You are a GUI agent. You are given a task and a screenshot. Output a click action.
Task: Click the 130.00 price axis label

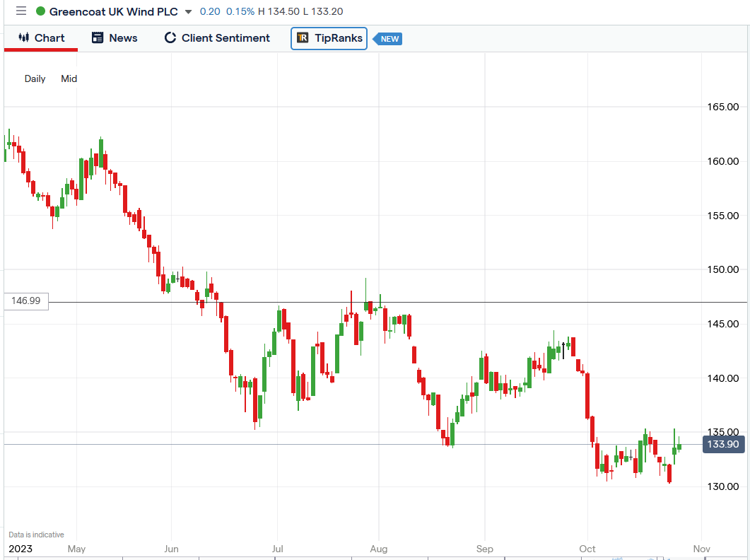(723, 486)
